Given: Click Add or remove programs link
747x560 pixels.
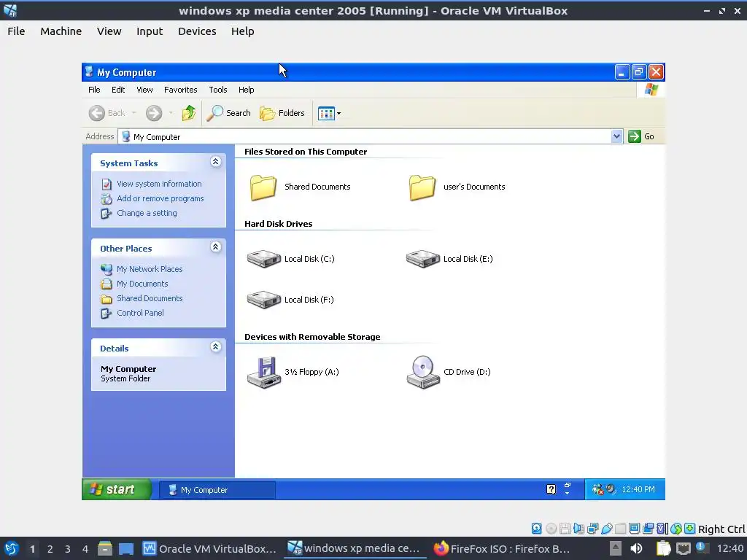Looking at the screenshot, I should coord(160,198).
